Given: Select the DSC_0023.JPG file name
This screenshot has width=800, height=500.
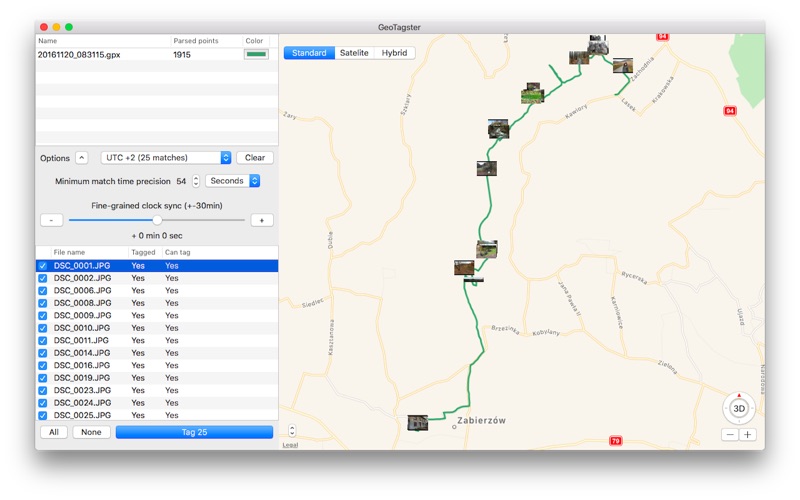Looking at the screenshot, I should click(x=82, y=390).
